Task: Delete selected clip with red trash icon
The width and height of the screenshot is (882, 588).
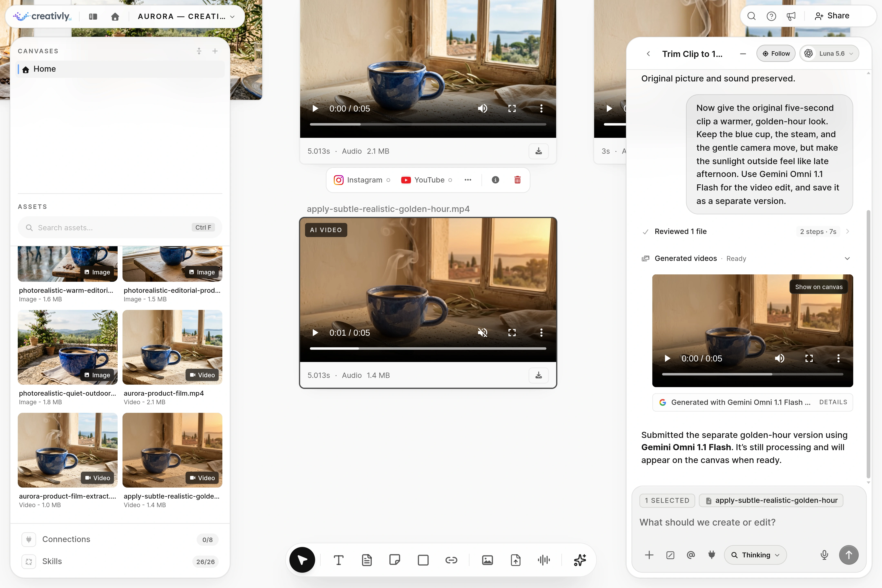Action: [518, 180]
